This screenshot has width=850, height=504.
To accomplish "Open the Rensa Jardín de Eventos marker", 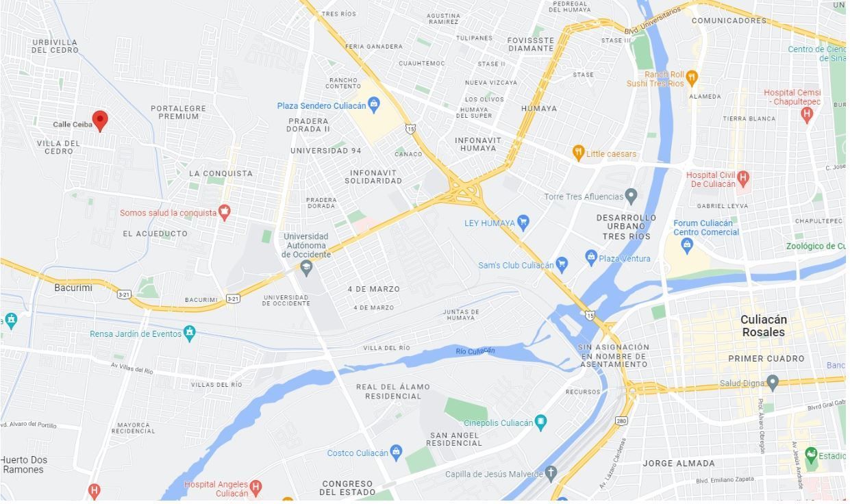I will 190,333.
